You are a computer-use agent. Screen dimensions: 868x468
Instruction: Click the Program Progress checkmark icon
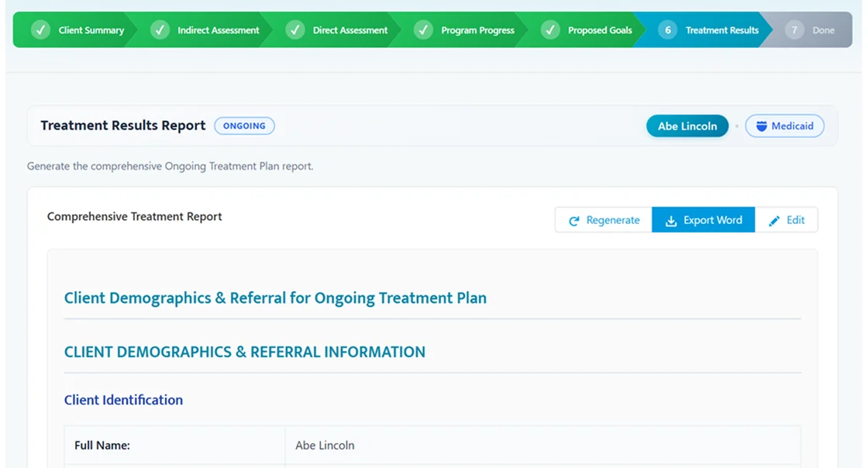click(x=423, y=29)
